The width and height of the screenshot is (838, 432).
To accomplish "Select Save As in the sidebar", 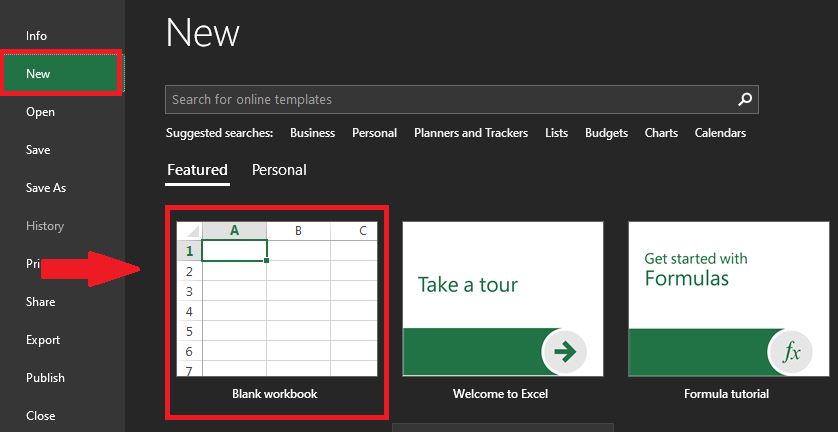I will (x=46, y=188).
